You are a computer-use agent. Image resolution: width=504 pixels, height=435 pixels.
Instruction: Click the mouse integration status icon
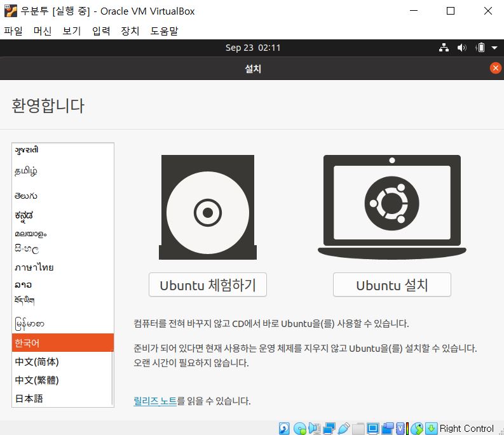(417, 428)
